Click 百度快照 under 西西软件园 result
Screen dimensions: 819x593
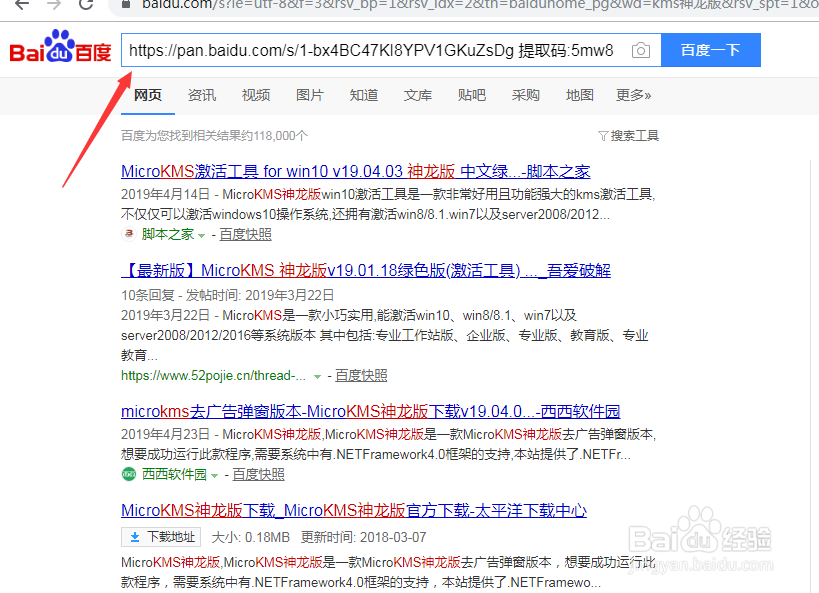pyautogui.click(x=259, y=474)
